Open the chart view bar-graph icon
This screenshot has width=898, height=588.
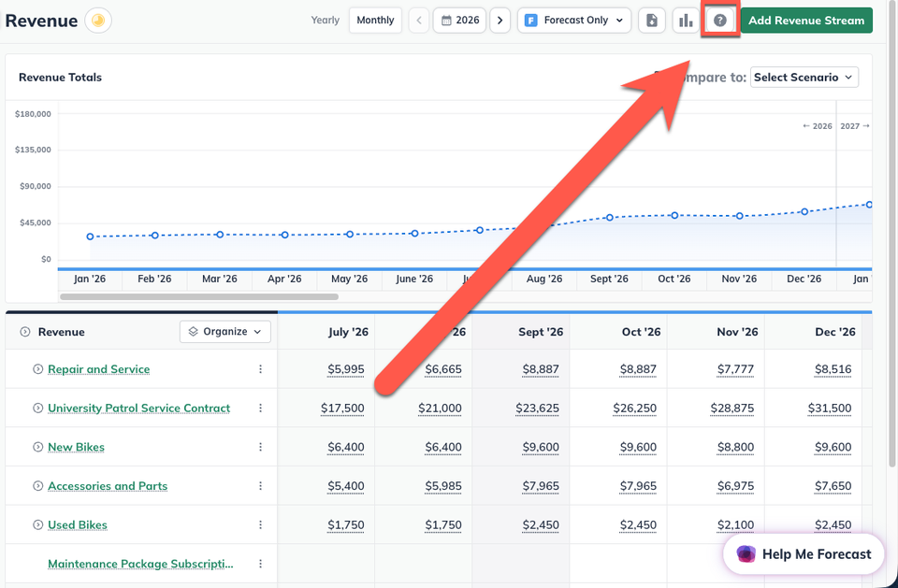(x=686, y=21)
